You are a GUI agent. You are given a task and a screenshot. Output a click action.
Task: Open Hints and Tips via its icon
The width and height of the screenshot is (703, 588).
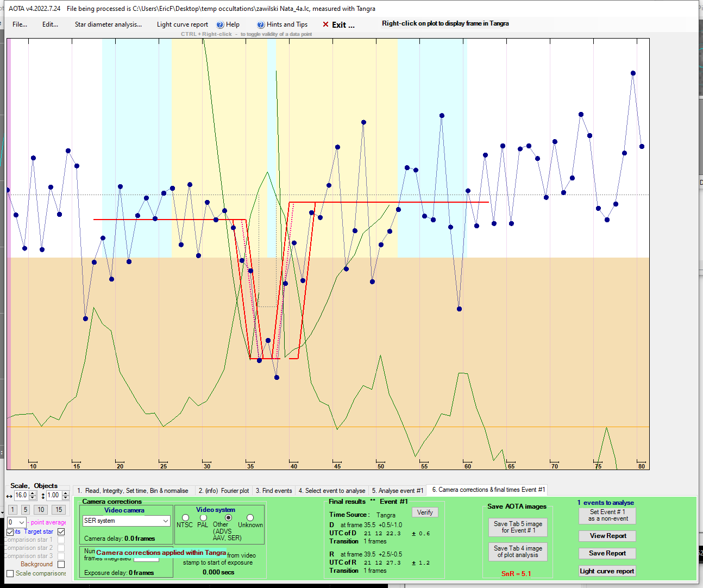[261, 24]
